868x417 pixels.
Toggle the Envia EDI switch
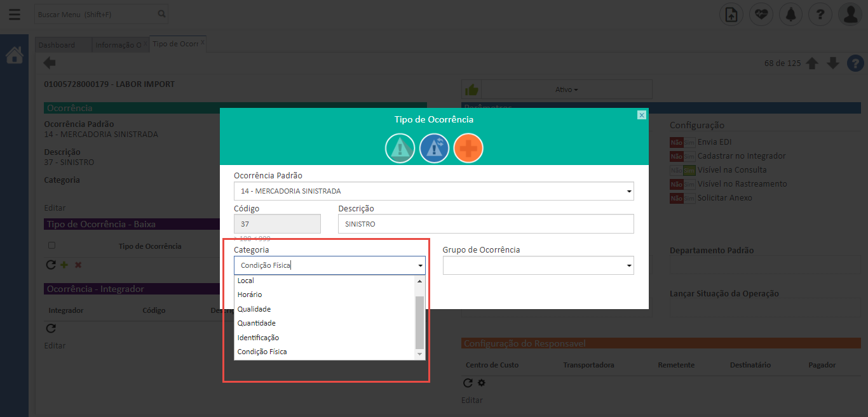tap(682, 142)
